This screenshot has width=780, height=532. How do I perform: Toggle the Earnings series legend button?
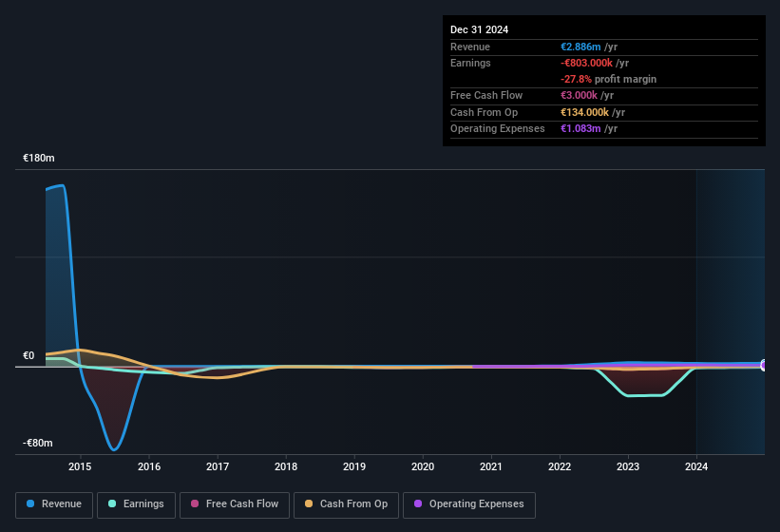click(136, 505)
